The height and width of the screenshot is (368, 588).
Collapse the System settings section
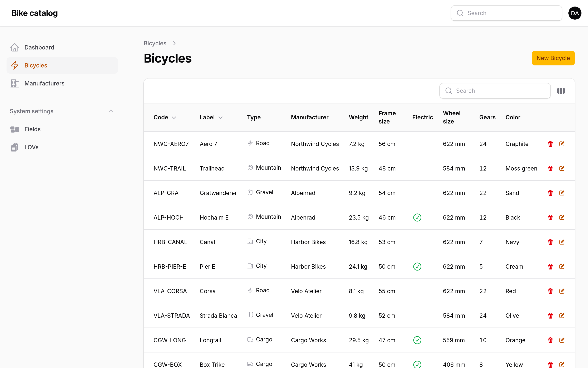[110, 111]
